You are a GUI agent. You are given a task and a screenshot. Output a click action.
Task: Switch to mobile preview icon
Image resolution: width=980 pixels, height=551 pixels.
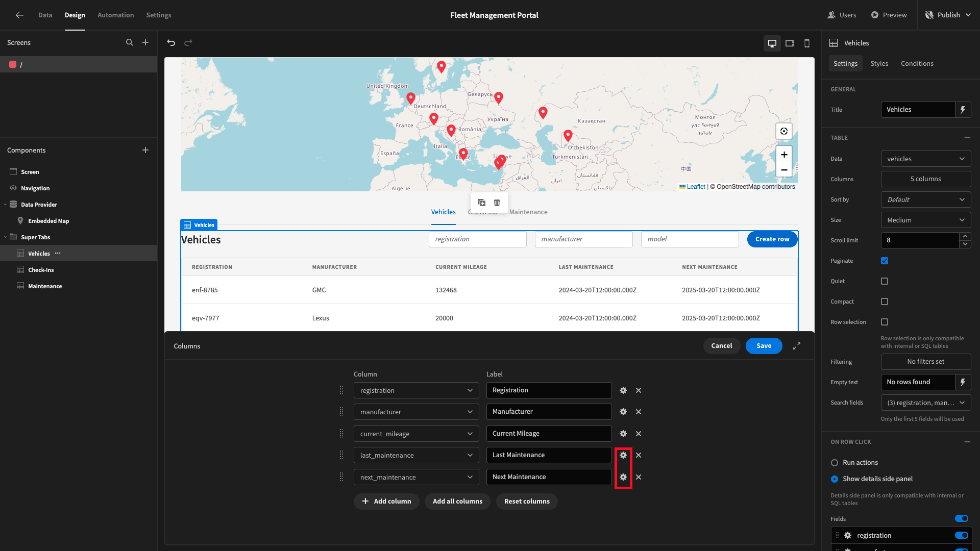807,43
